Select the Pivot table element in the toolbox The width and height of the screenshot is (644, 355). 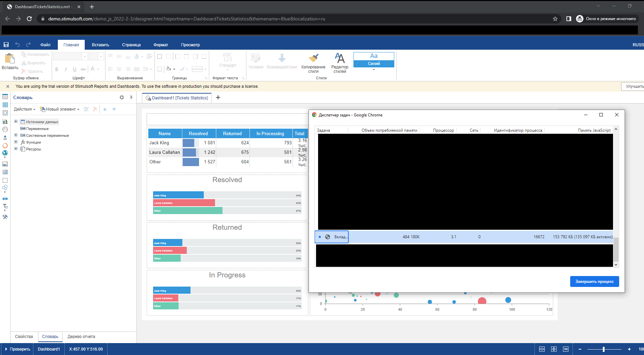[x=5, y=113]
